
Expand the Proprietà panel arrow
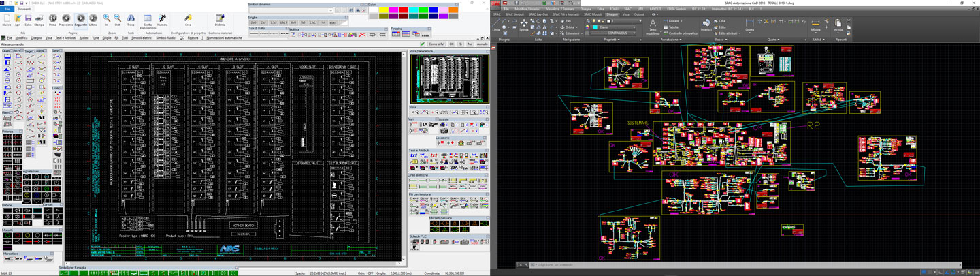click(x=619, y=40)
